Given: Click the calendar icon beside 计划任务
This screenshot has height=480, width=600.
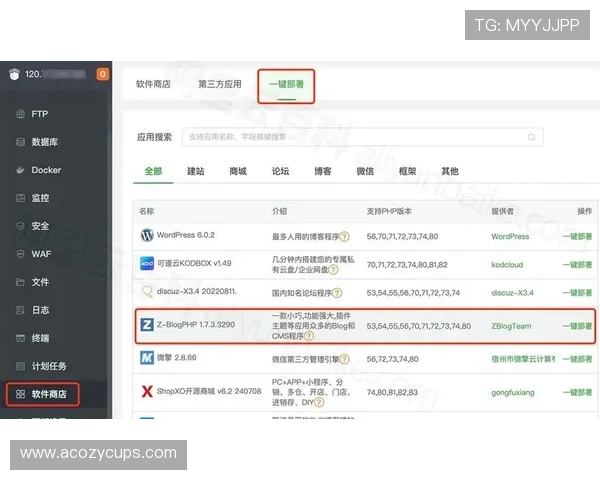Looking at the screenshot, I should click(20, 366).
